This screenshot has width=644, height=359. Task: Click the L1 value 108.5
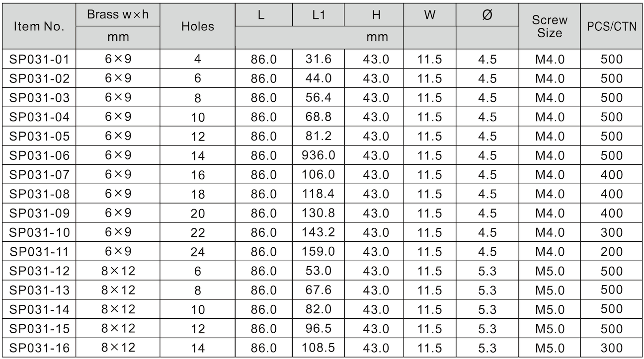[318, 348]
